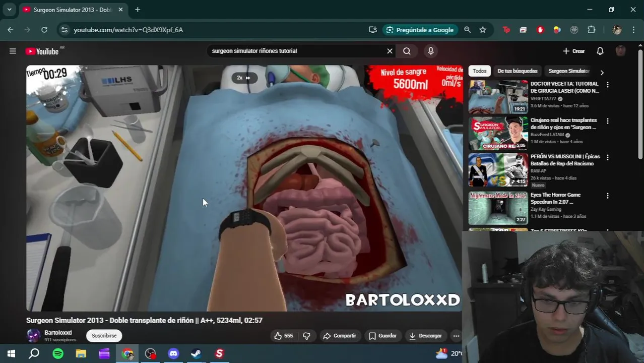
Task: Show more filter chips with right arrow
Action: 602,72
